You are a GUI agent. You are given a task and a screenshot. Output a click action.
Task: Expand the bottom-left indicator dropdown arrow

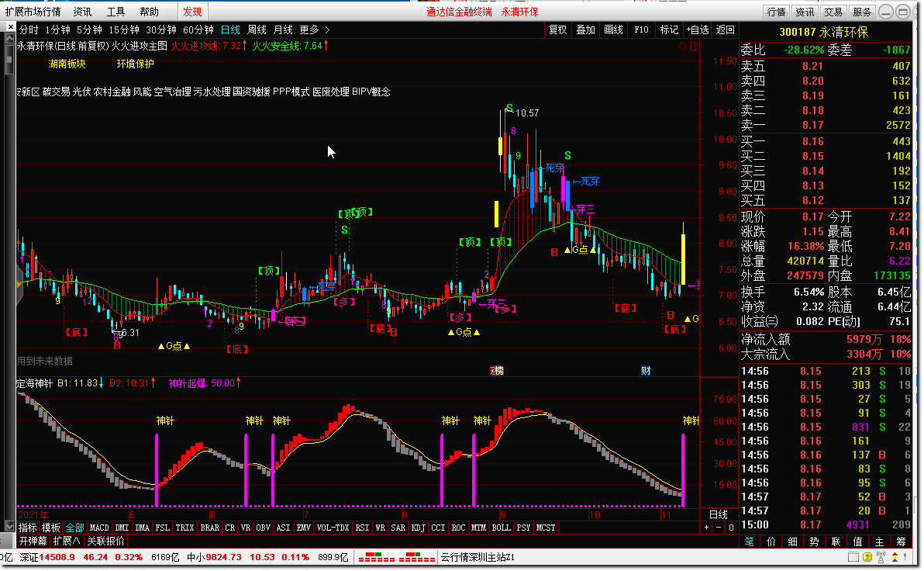point(9,525)
